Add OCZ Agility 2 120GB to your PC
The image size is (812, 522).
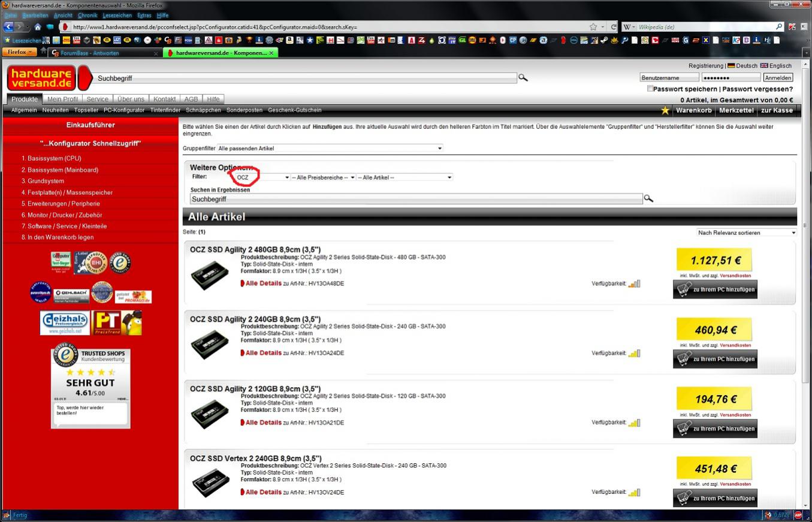(715, 429)
